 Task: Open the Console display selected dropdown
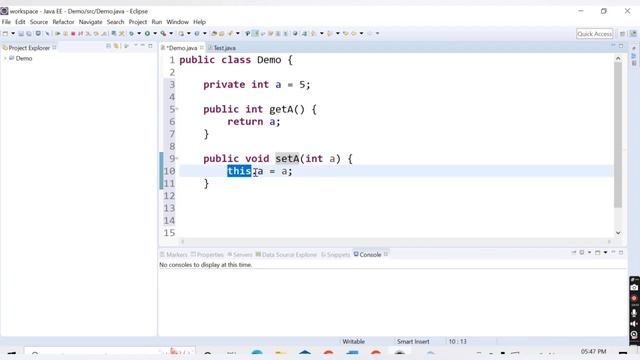click(x=589, y=253)
